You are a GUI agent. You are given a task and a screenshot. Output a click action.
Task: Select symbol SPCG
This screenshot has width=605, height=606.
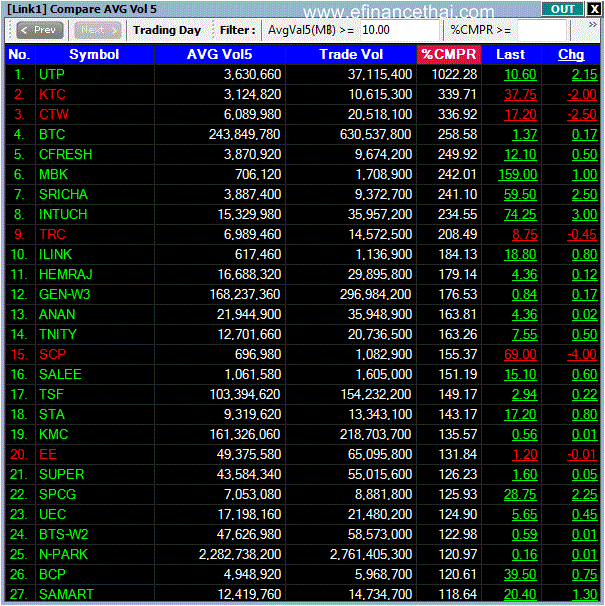[58, 495]
